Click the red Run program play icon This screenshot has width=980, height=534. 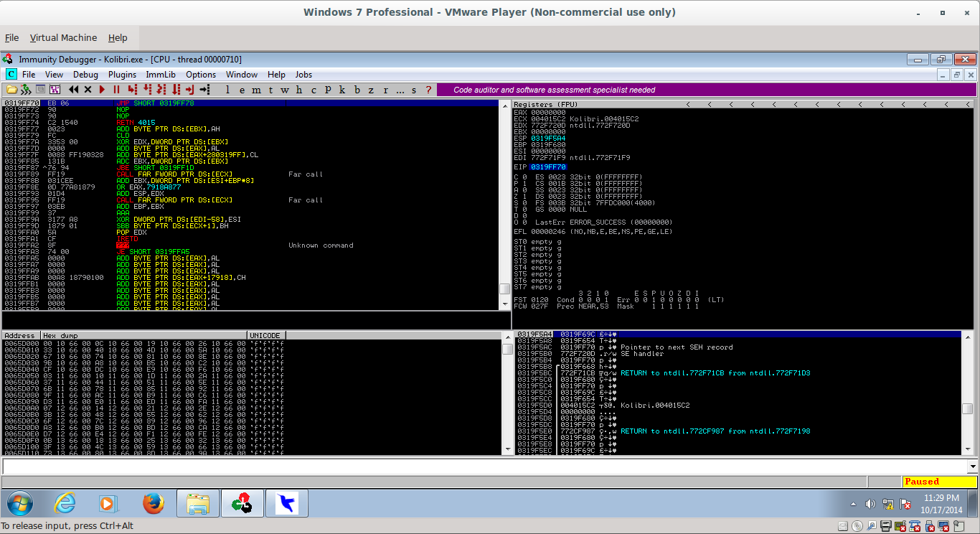click(x=102, y=90)
